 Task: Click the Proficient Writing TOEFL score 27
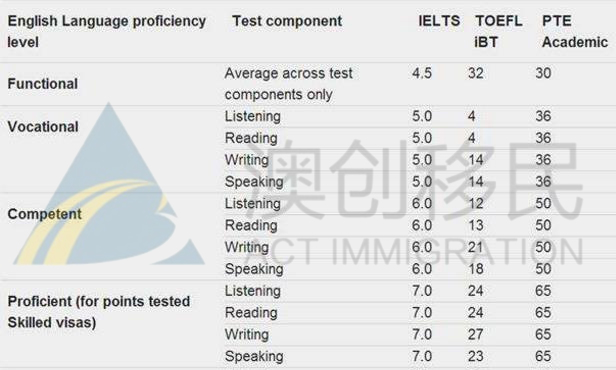tap(475, 334)
